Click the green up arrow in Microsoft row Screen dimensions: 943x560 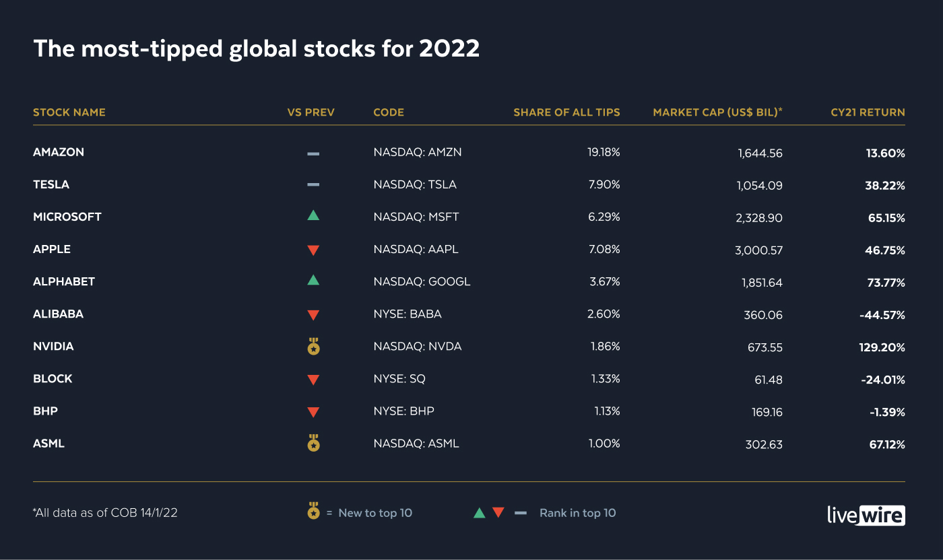(x=313, y=216)
